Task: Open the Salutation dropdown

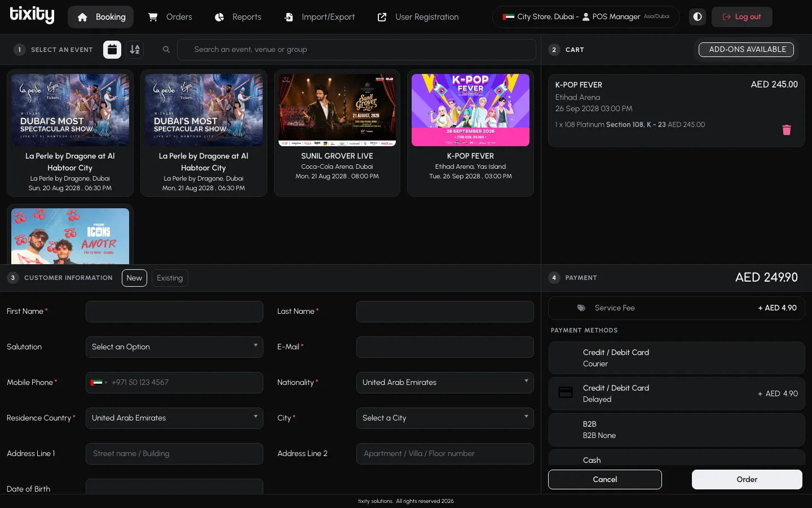Action: tap(174, 347)
